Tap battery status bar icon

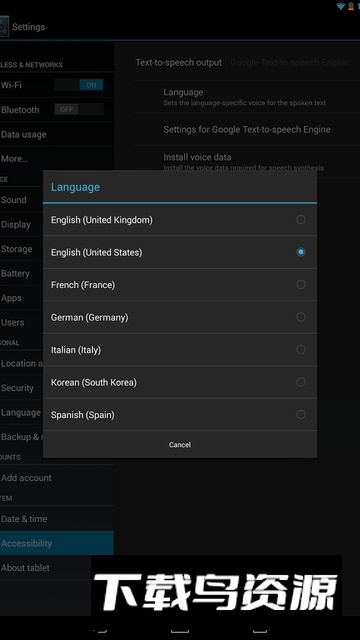click(x=351, y=6)
